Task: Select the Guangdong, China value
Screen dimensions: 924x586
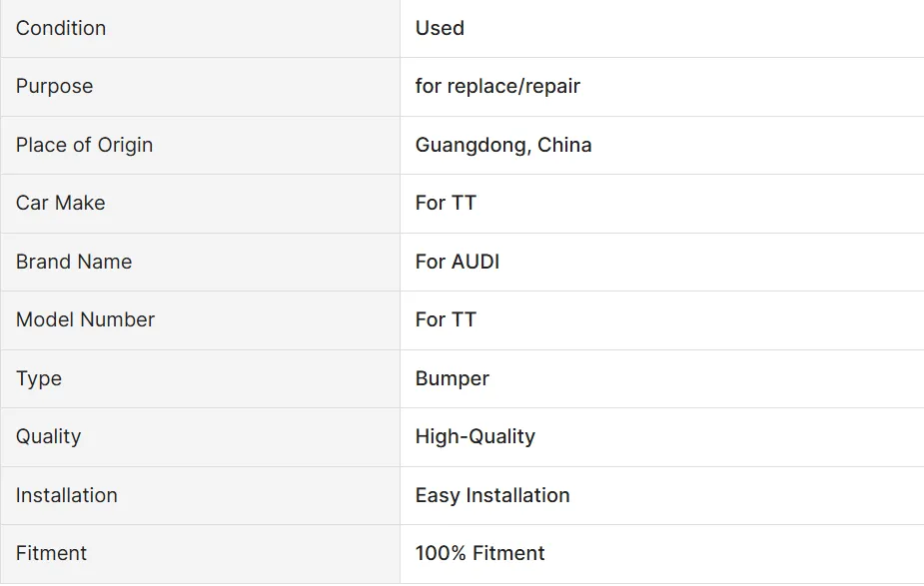Action: coord(503,145)
